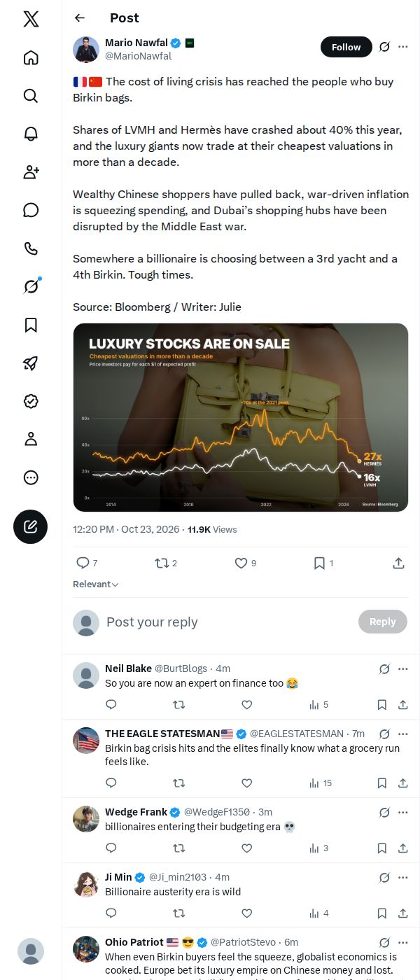Screen dimensions: 420x980
Task: Go back using the arrow
Action: coord(80,18)
